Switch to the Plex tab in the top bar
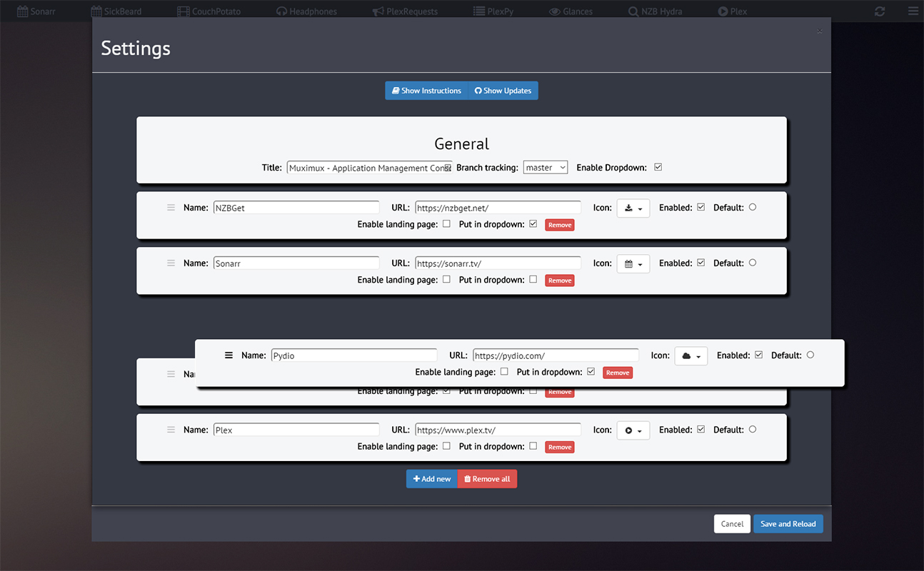924x571 pixels. 733,11
